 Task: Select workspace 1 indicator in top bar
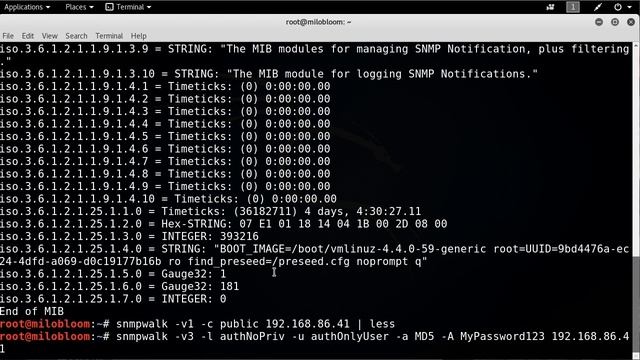tap(573, 7)
